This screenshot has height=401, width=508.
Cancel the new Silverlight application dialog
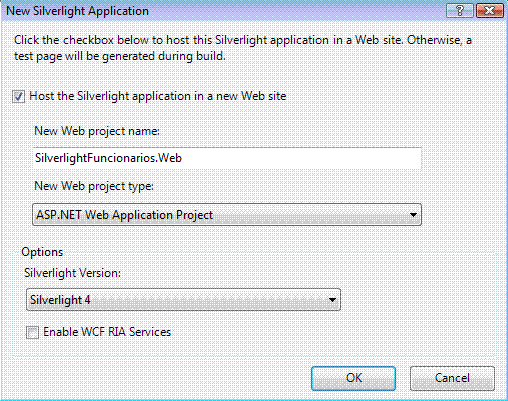[x=452, y=378]
